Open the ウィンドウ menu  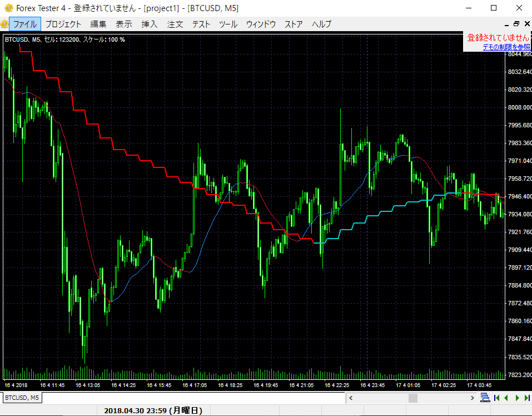[x=261, y=24]
